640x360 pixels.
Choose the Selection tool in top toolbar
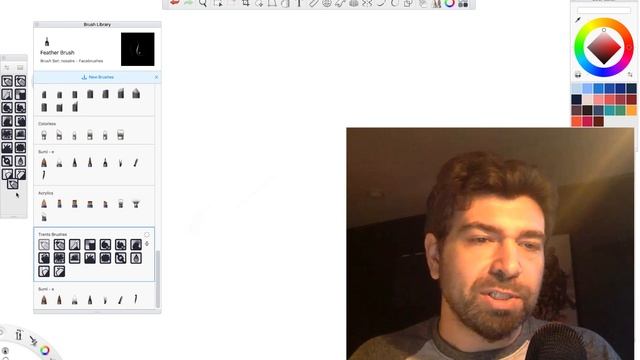[x=218, y=3]
